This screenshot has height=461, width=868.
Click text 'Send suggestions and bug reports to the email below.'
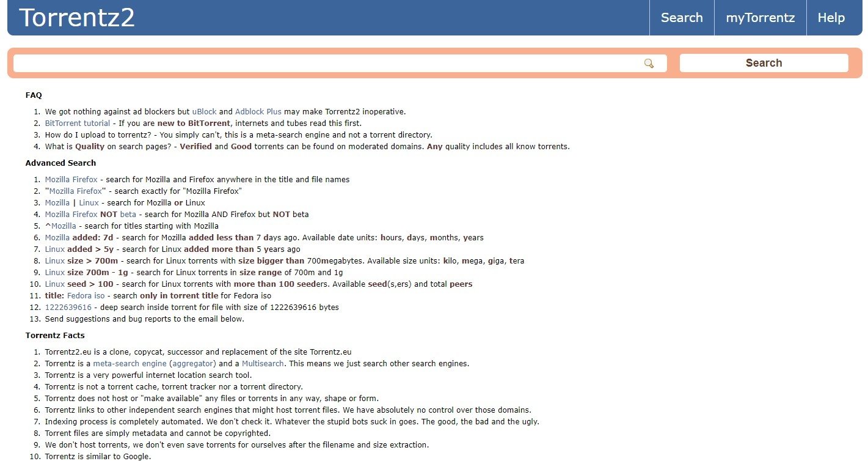tap(144, 319)
